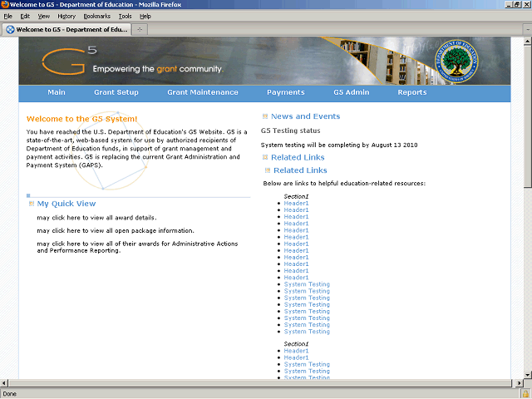Click the Welcome to the G5 System! heading

tap(81, 119)
